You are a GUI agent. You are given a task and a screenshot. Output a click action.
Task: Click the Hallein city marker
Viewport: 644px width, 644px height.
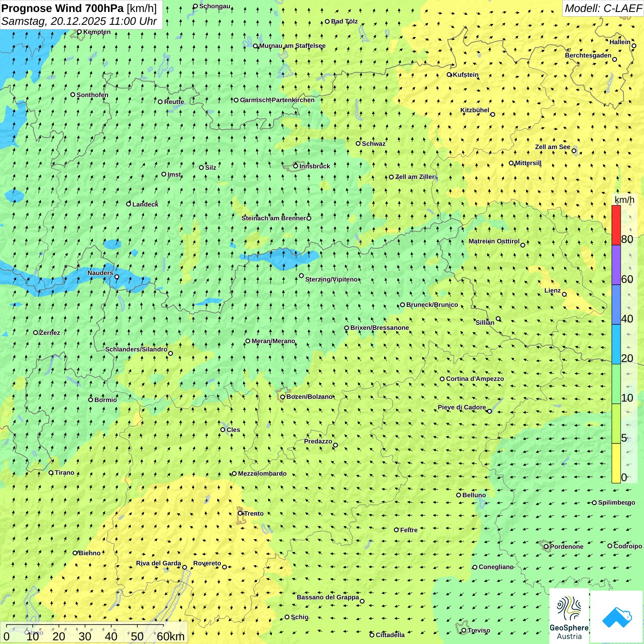(634, 46)
